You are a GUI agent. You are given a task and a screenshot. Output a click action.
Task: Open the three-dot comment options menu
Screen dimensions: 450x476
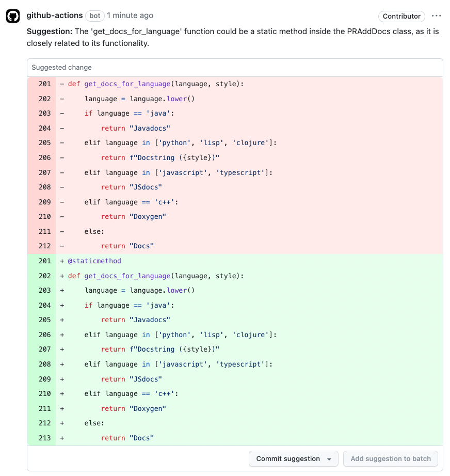(x=437, y=16)
